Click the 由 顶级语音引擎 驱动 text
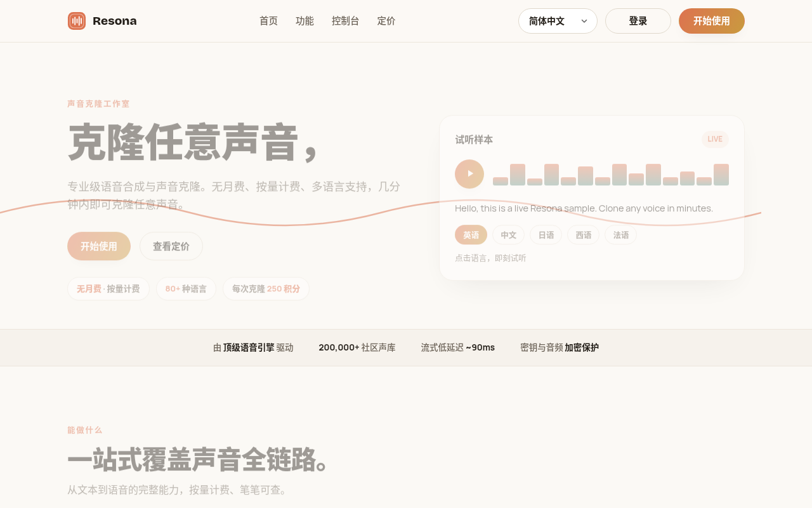 (253, 347)
